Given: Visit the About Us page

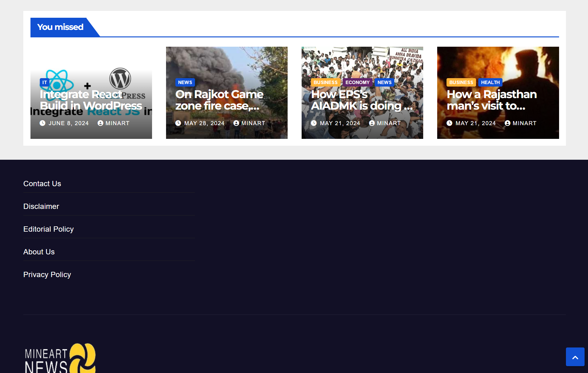Looking at the screenshot, I should coord(39,252).
